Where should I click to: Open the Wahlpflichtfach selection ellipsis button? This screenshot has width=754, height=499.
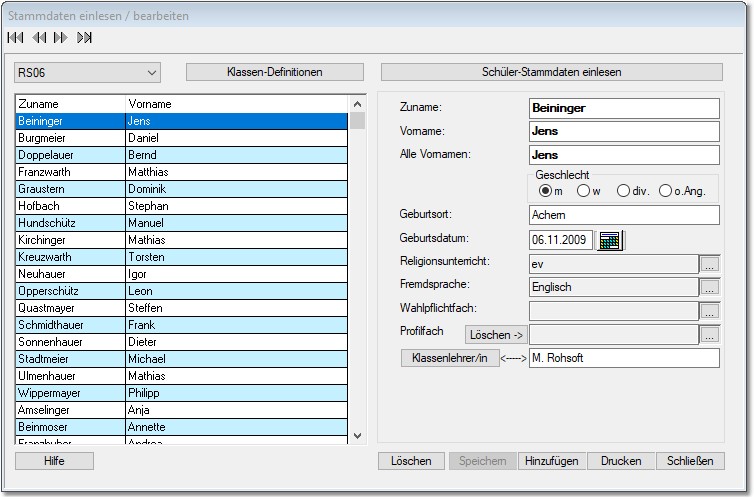[709, 311]
